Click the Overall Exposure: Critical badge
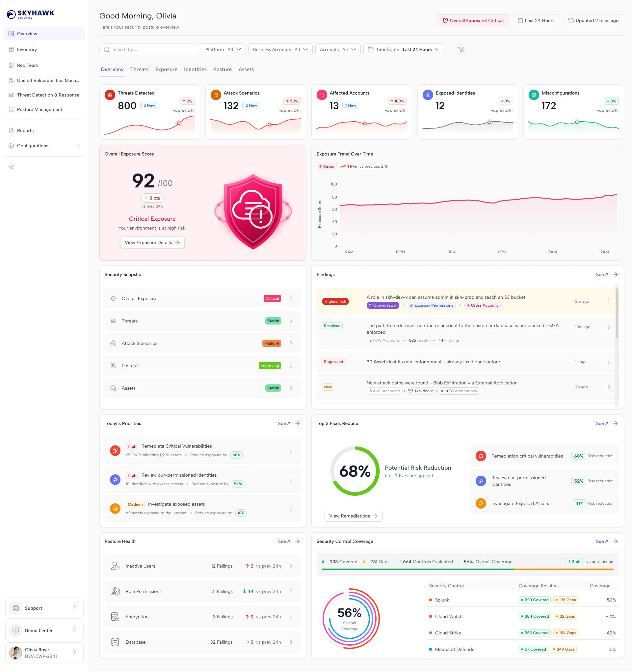 pyautogui.click(x=473, y=21)
